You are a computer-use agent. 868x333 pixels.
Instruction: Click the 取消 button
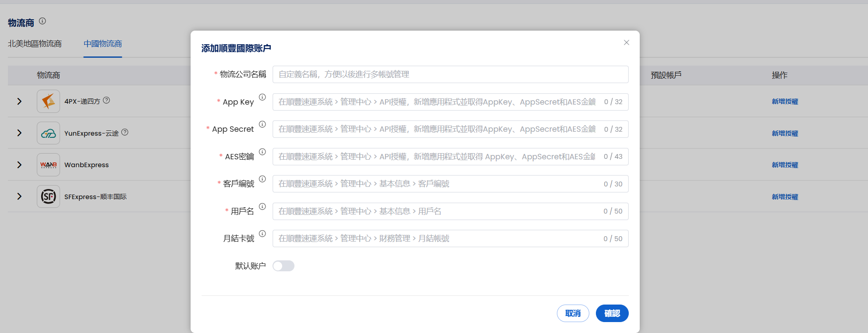click(573, 313)
